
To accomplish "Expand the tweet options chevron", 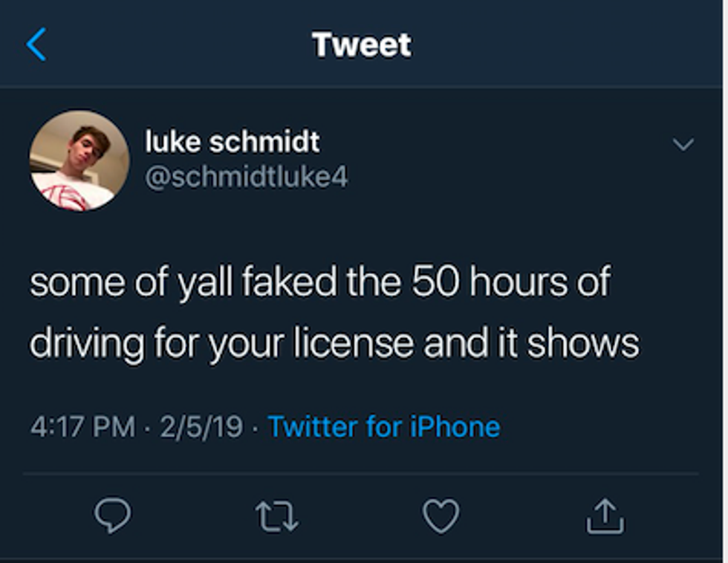I will pos(682,144).
